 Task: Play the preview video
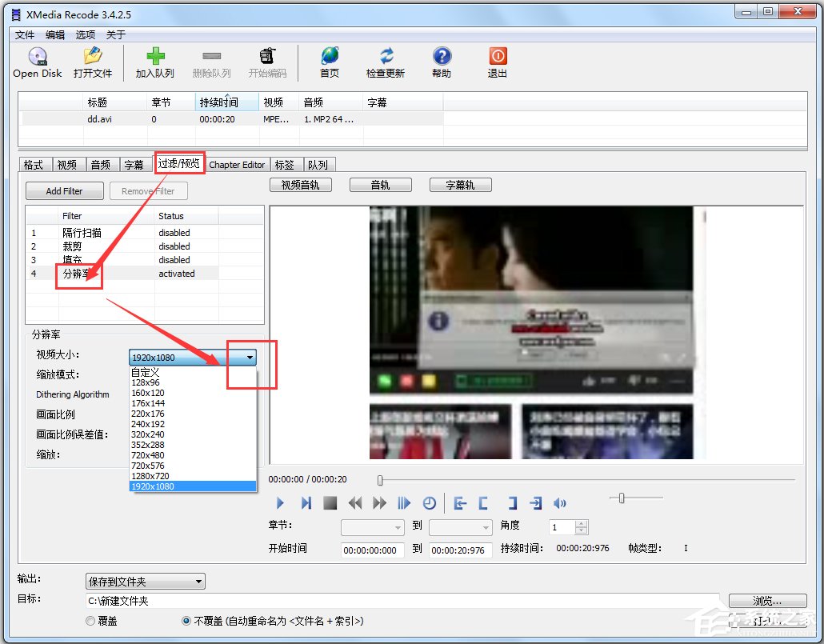279,502
